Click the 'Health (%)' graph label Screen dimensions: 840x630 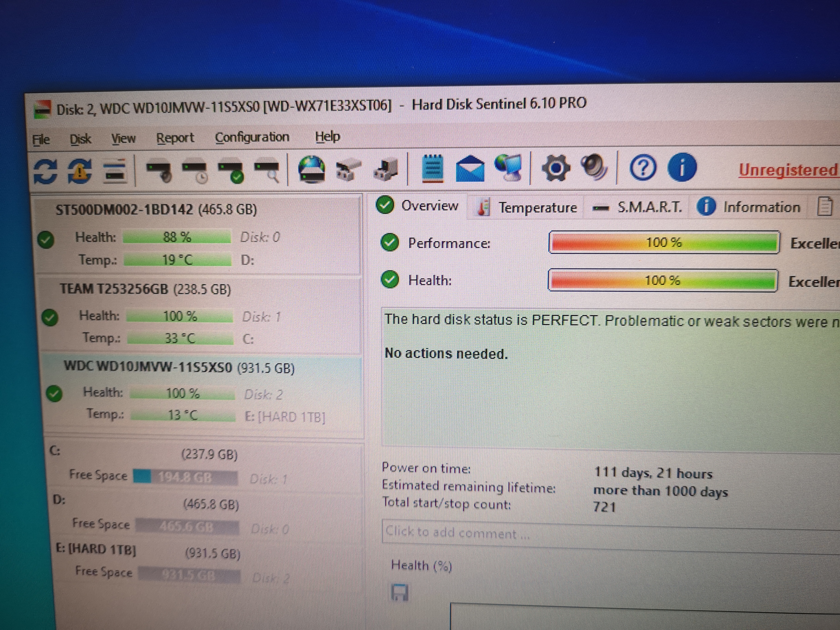(x=422, y=566)
